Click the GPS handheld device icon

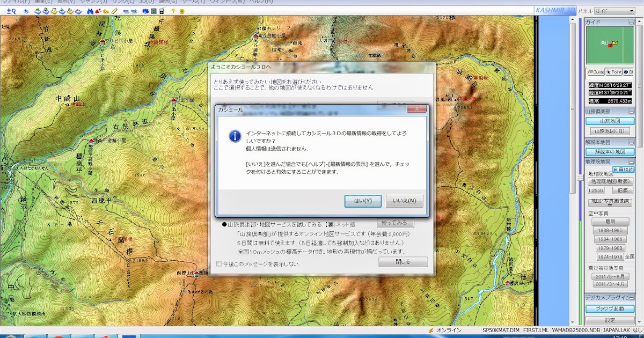tap(162, 11)
